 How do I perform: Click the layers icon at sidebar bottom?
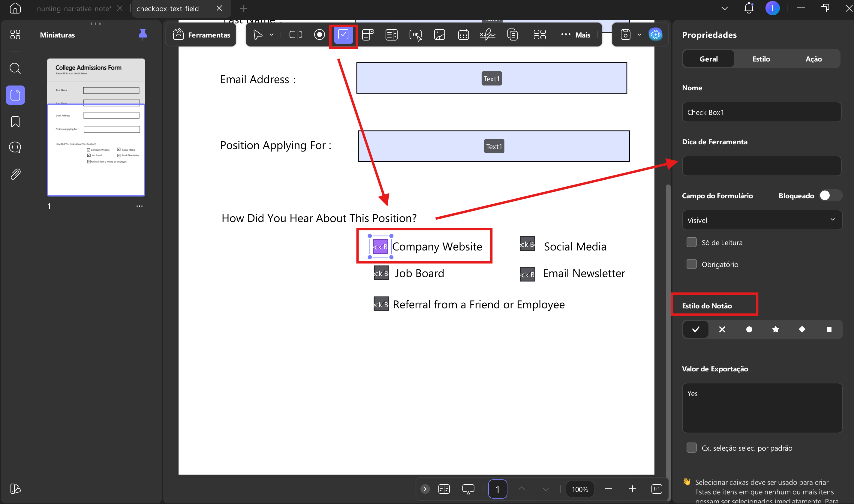(15, 489)
